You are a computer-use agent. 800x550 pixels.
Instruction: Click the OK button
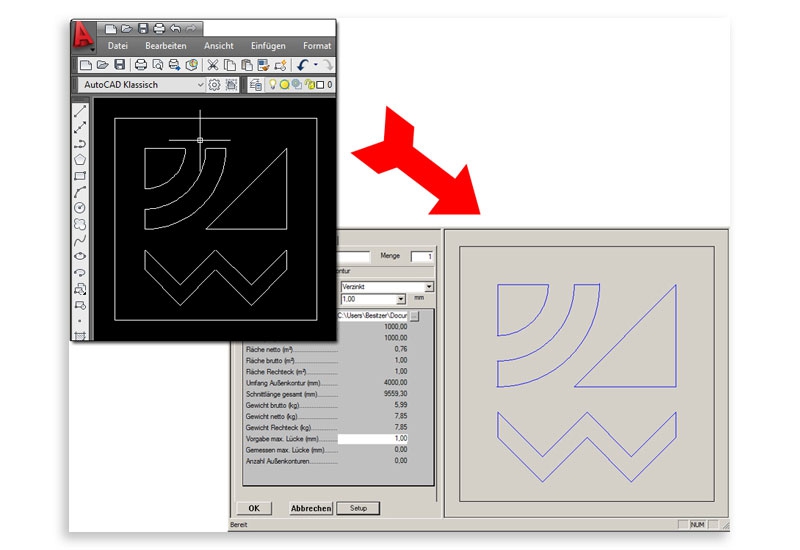(x=254, y=508)
